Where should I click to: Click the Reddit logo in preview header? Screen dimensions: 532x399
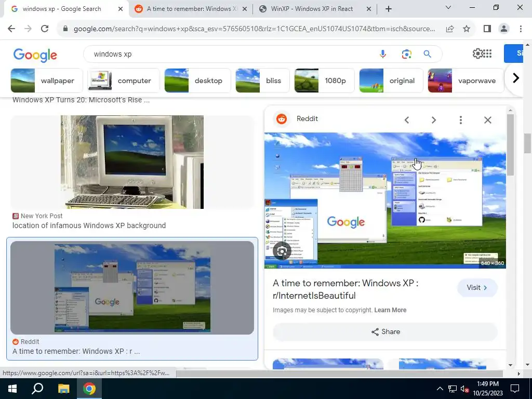pyautogui.click(x=282, y=119)
